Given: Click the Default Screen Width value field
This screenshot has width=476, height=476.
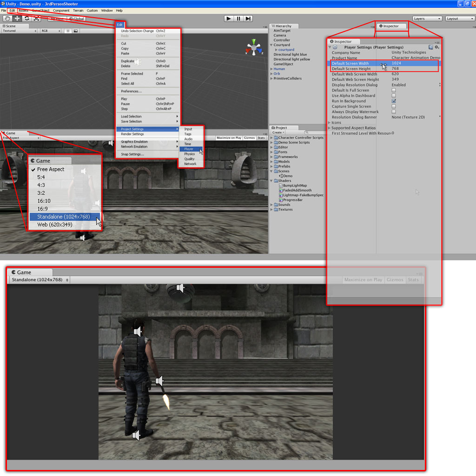Looking at the screenshot, I should coord(397,63).
